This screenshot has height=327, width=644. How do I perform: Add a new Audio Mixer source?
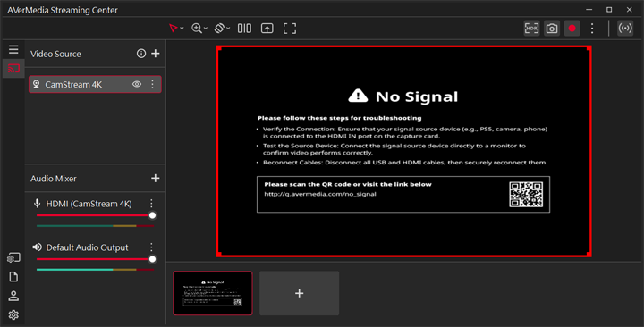click(156, 178)
